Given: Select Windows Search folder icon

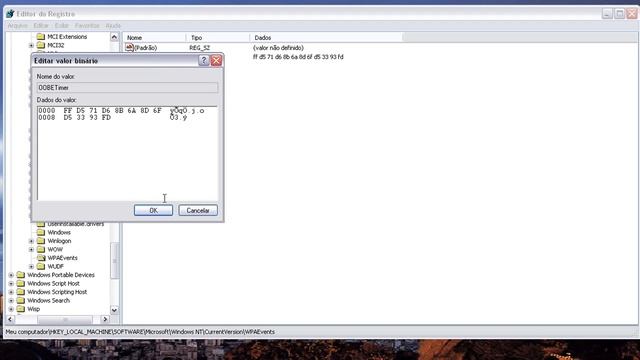Looking at the screenshot, I should click(x=21, y=301).
